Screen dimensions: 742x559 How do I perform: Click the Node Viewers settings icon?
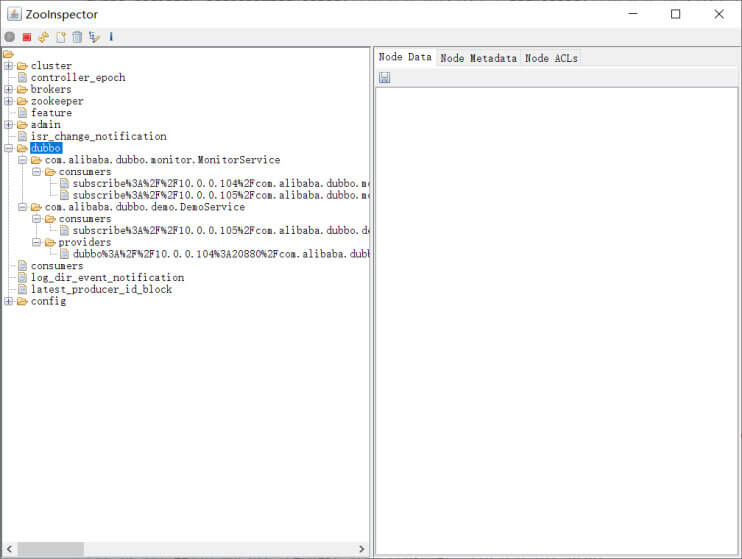click(x=94, y=37)
